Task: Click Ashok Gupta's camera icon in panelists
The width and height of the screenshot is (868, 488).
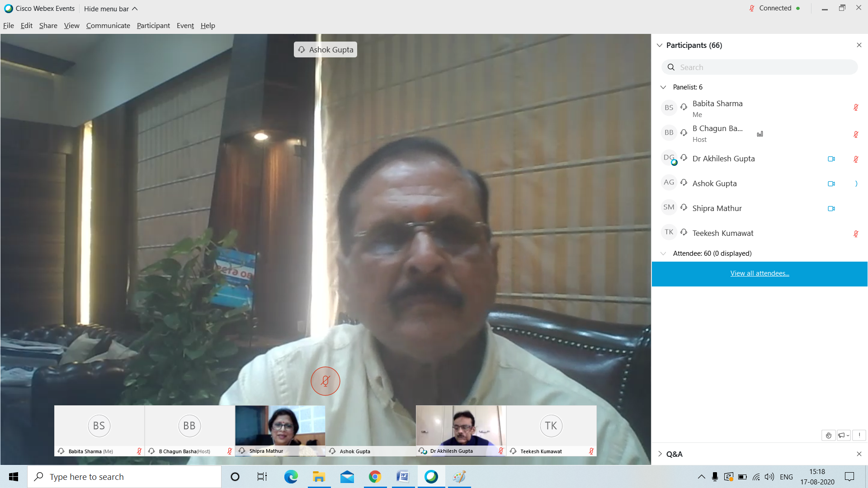Action: (831, 184)
